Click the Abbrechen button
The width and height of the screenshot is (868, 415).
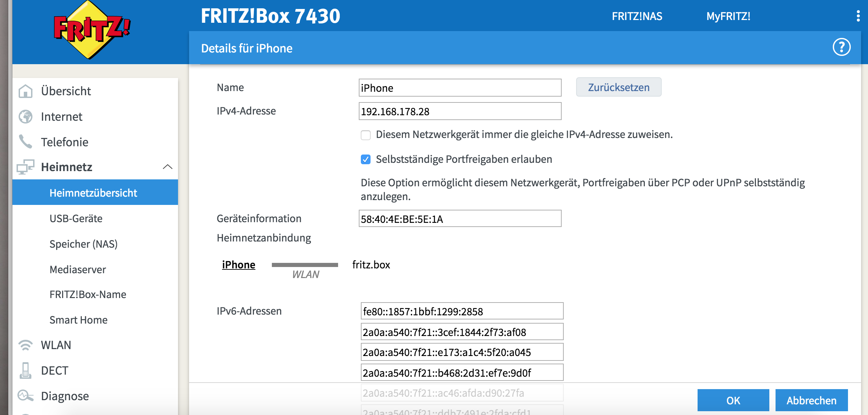[811, 400]
